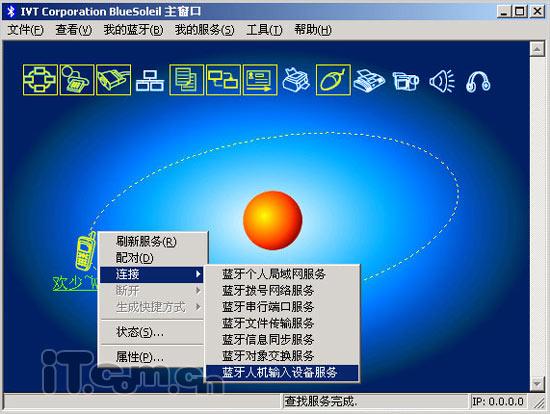Choose 配对(D) in context menu

(x=152, y=258)
